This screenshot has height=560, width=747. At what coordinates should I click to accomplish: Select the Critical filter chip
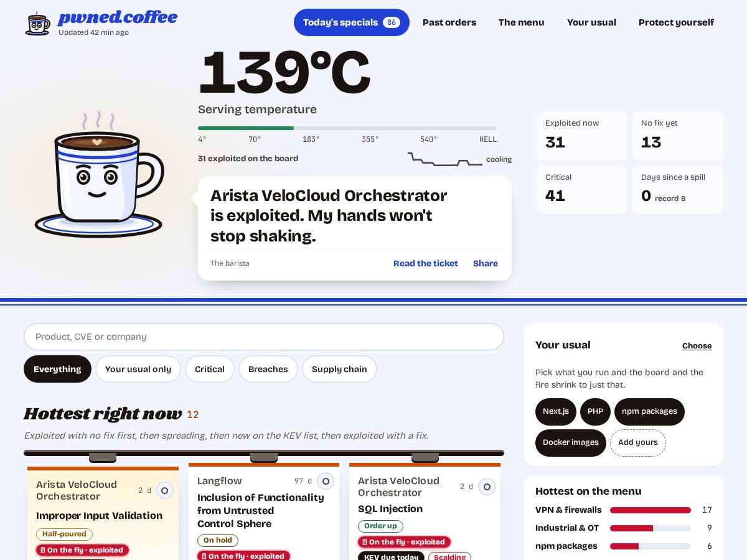click(x=210, y=369)
